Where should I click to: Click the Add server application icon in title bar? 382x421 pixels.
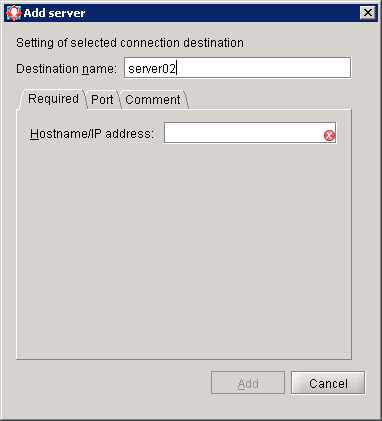(x=14, y=13)
